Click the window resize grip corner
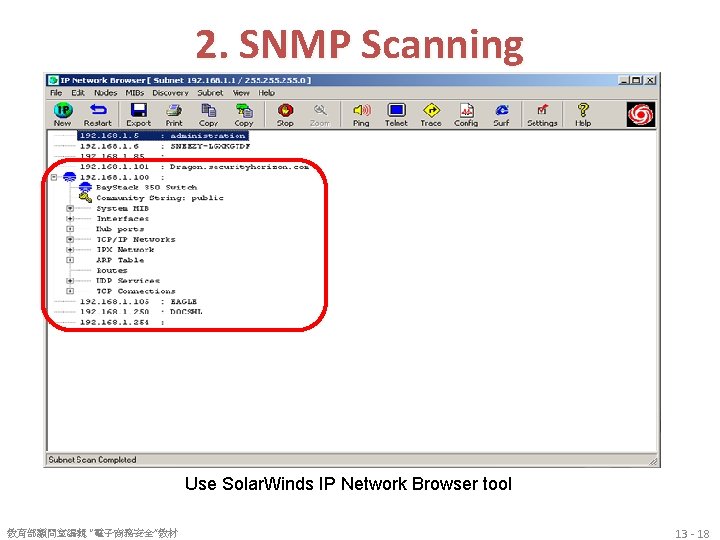The image size is (720, 540). pos(653,461)
